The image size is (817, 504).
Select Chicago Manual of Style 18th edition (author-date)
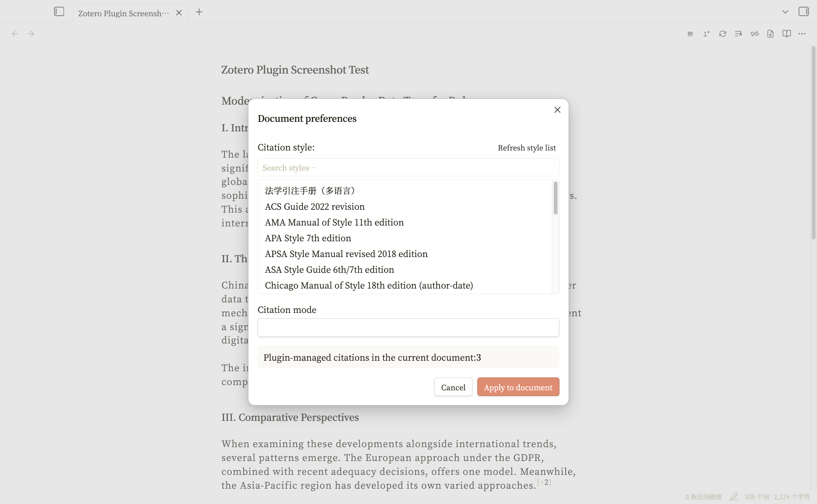click(x=405, y=286)
